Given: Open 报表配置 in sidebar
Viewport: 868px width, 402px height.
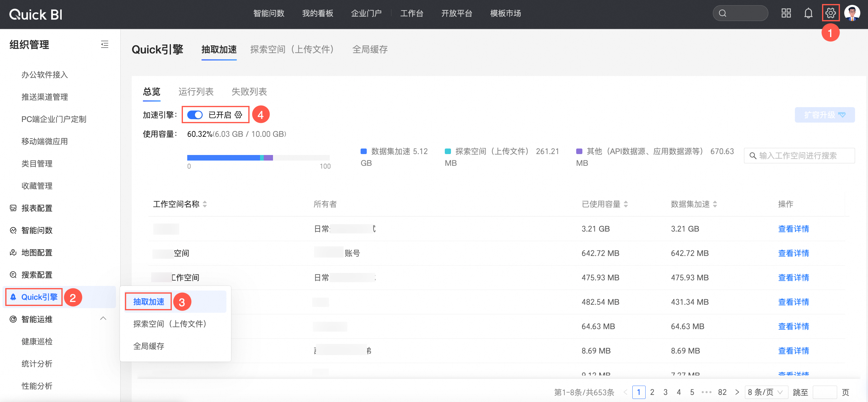Looking at the screenshot, I should 37,208.
